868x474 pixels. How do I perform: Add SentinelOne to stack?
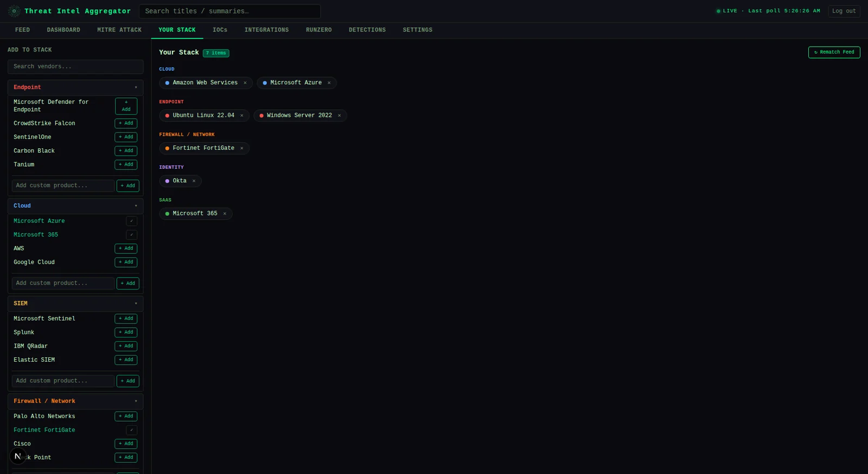(x=126, y=137)
